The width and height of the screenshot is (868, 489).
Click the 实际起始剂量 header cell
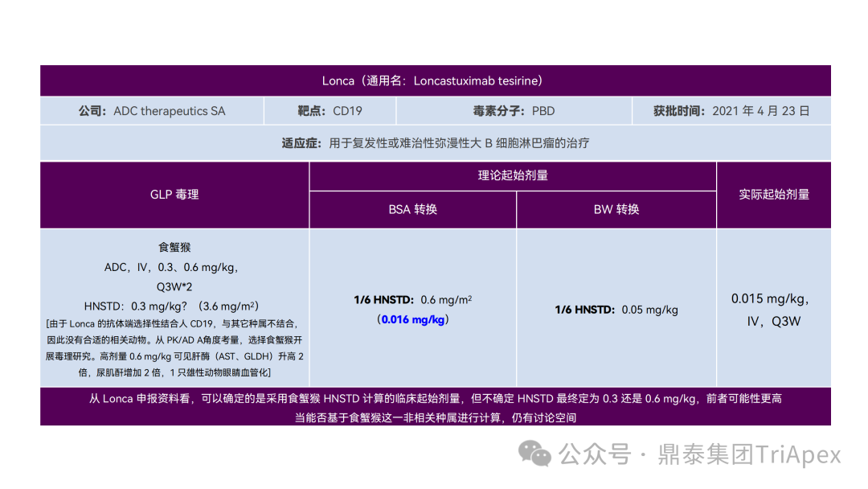(773, 194)
